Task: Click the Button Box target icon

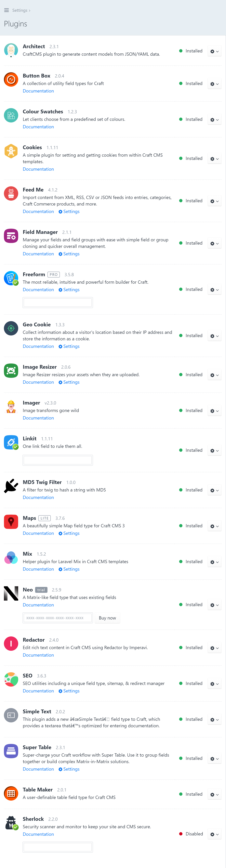Action: click(x=11, y=79)
